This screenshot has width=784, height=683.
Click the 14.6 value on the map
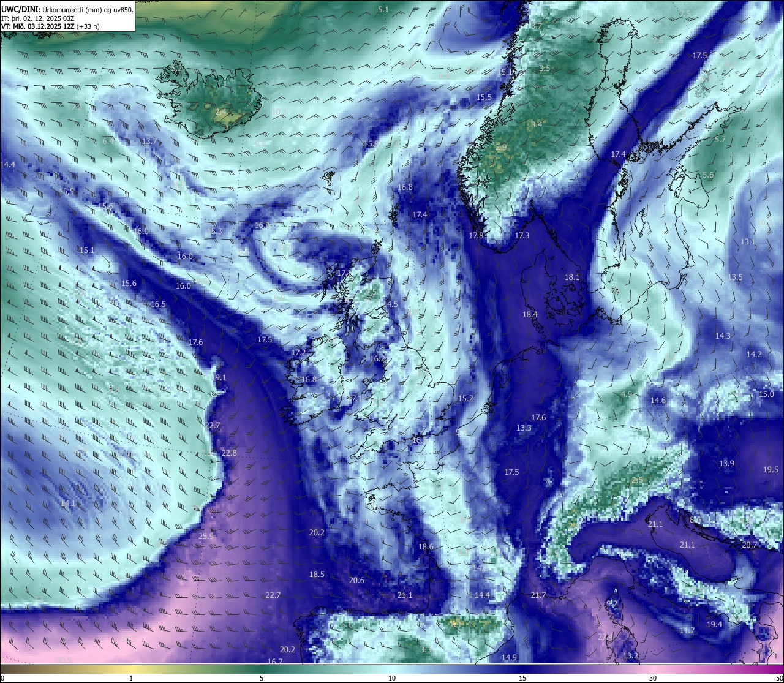[658, 400]
